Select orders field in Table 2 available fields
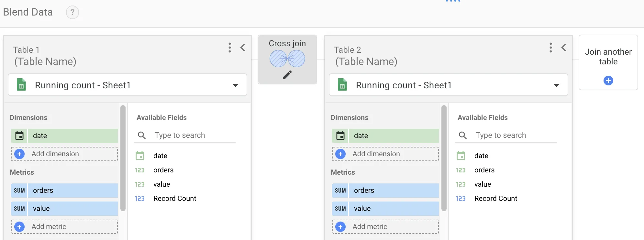 tap(484, 170)
